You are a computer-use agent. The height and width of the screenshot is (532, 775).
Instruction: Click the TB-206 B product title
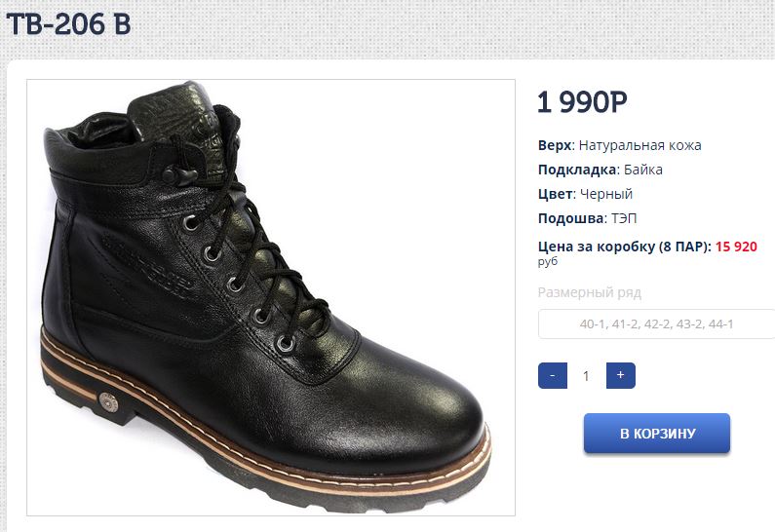pyautogui.click(x=68, y=23)
